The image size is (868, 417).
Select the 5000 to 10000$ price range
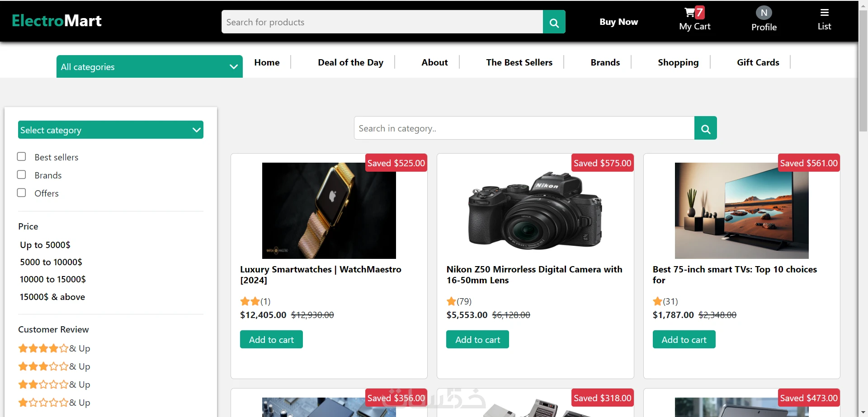coord(51,262)
